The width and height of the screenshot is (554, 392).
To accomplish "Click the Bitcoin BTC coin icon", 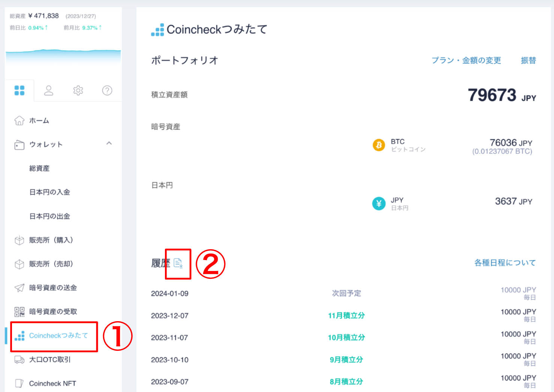I will 379,145.
